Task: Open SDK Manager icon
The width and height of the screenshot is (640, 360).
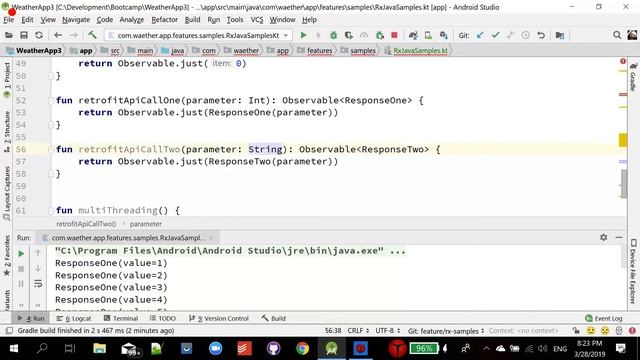Action: click(x=443, y=36)
